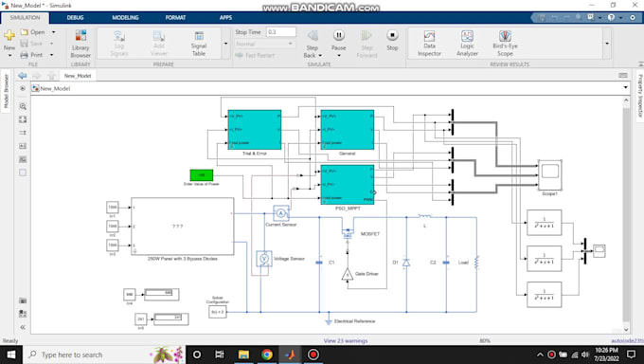Expand the Review Results gallery arrow
The height and width of the screenshot is (364, 644).
[x=607, y=44]
